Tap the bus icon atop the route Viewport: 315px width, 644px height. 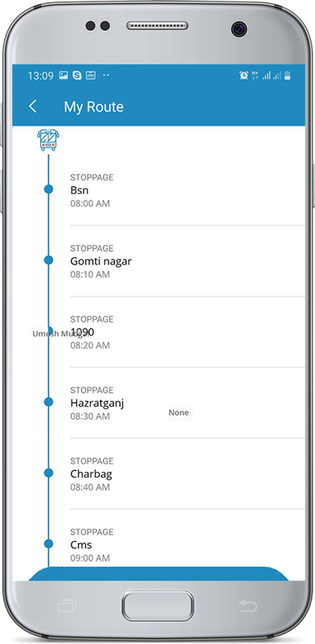[x=48, y=140]
